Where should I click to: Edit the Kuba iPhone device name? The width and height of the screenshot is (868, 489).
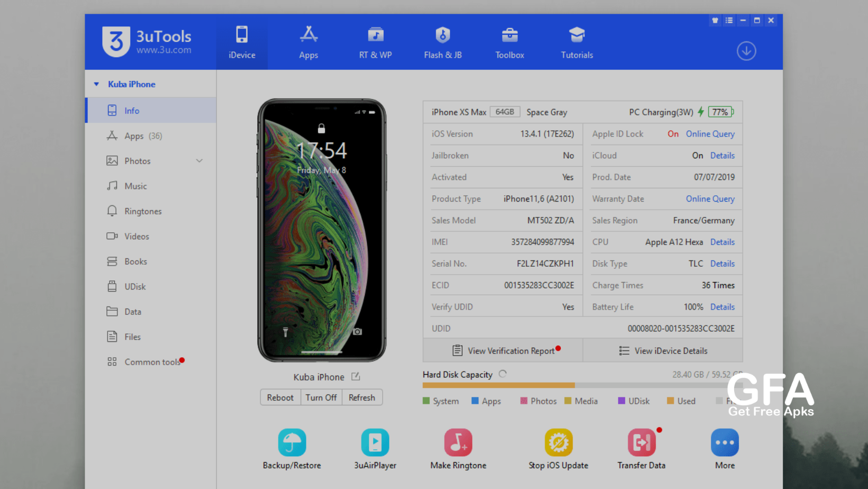(x=356, y=376)
